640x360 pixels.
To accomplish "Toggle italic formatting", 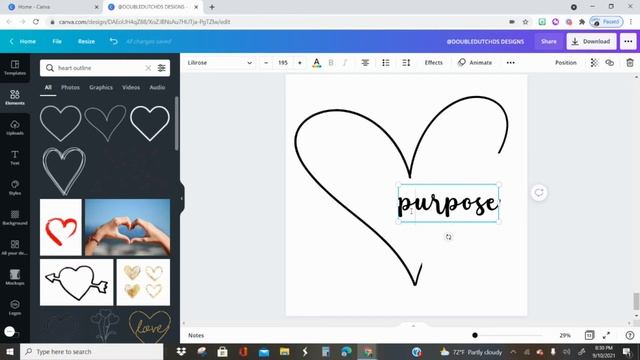I will click(345, 63).
